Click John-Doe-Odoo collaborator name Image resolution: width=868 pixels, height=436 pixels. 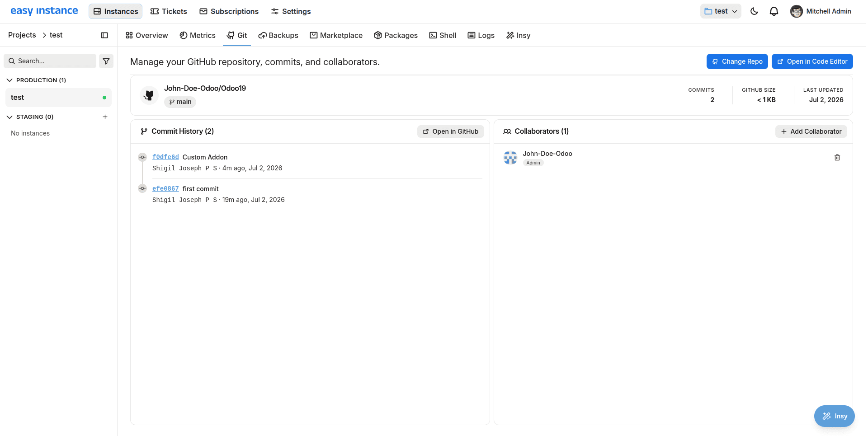pos(547,154)
